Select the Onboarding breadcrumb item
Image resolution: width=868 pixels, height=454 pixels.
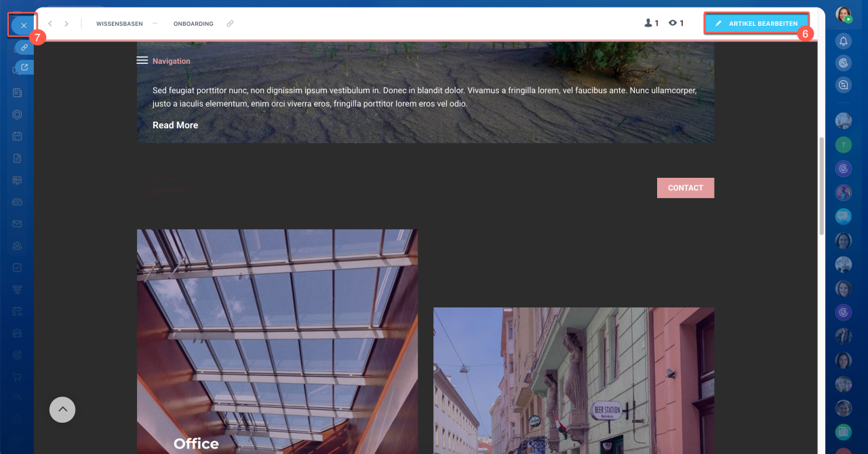[x=193, y=24]
